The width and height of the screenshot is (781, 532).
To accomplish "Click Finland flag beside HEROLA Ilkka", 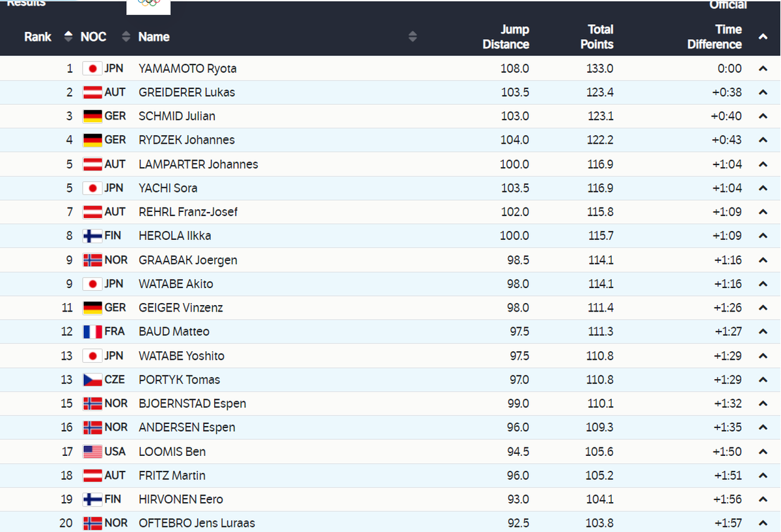I will [92, 236].
